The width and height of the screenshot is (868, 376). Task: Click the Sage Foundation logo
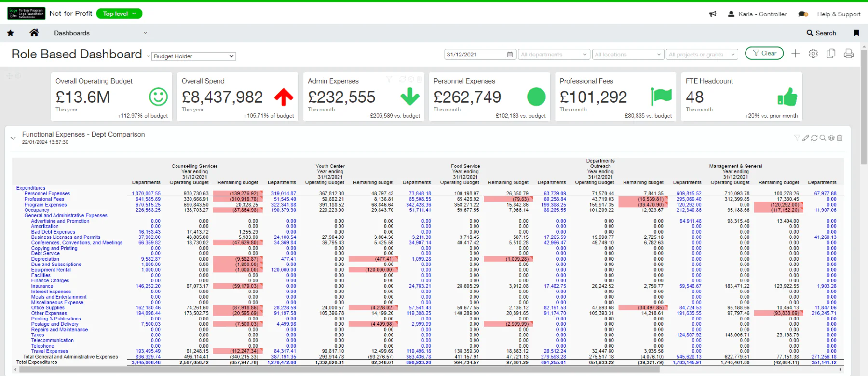click(x=26, y=14)
